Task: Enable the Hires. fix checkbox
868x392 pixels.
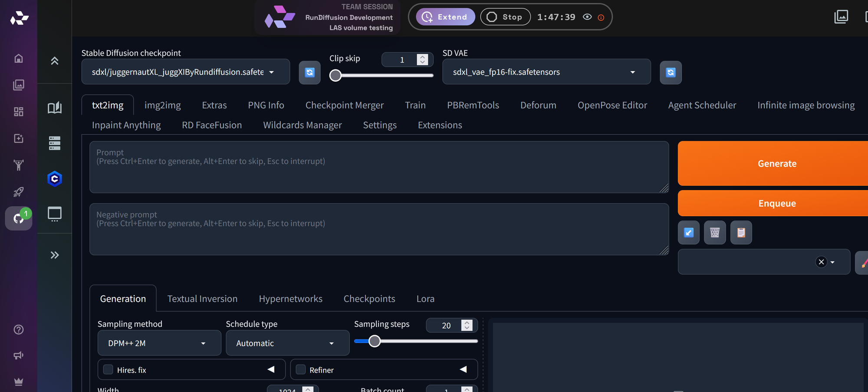Action: click(108, 369)
